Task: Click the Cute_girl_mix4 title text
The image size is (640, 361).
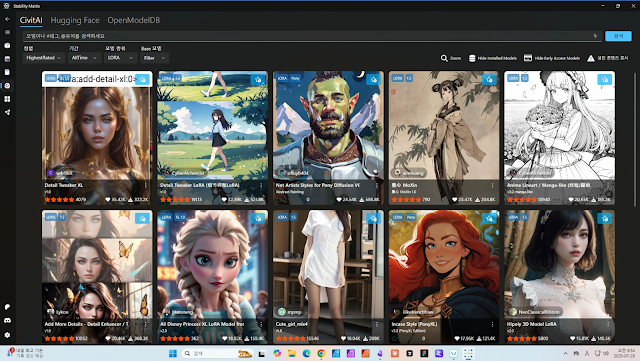Action: tap(291, 324)
